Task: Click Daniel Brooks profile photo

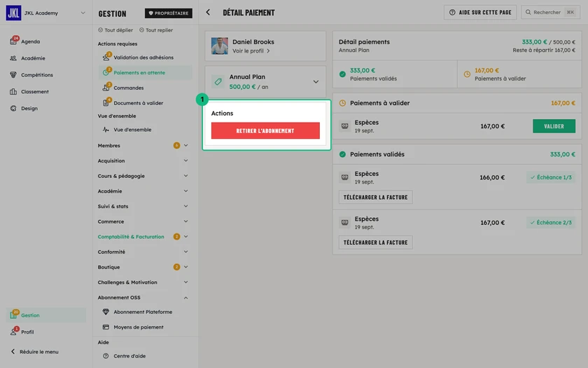Action: (219, 46)
